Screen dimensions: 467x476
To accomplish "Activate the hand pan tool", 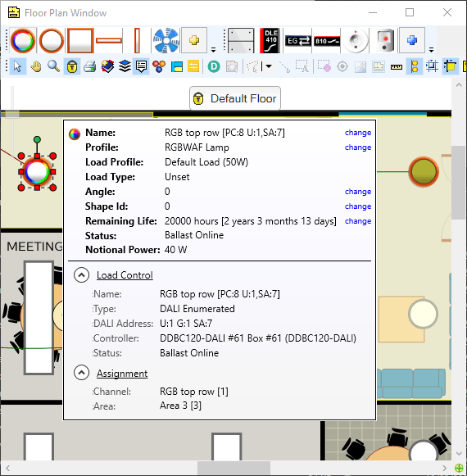I will 36,66.
